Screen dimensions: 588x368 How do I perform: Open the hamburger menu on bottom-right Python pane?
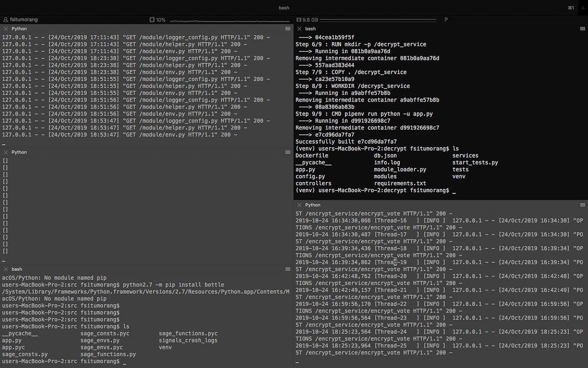click(x=583, y=205)
